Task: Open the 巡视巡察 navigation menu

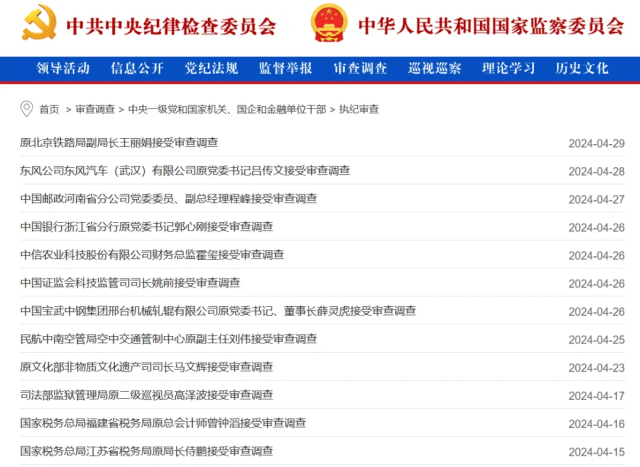Action: click(434, 69)
